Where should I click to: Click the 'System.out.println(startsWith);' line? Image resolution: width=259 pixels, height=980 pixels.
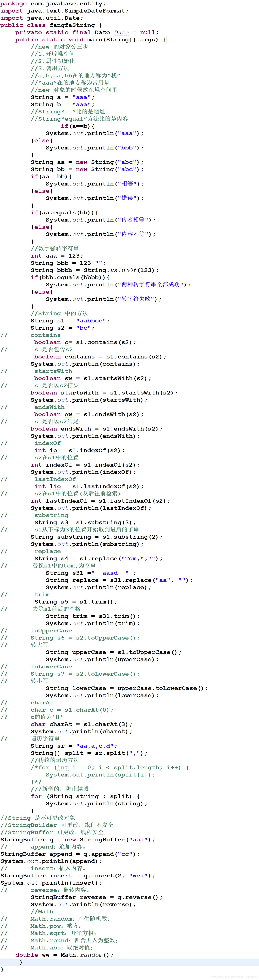(89, 400)
